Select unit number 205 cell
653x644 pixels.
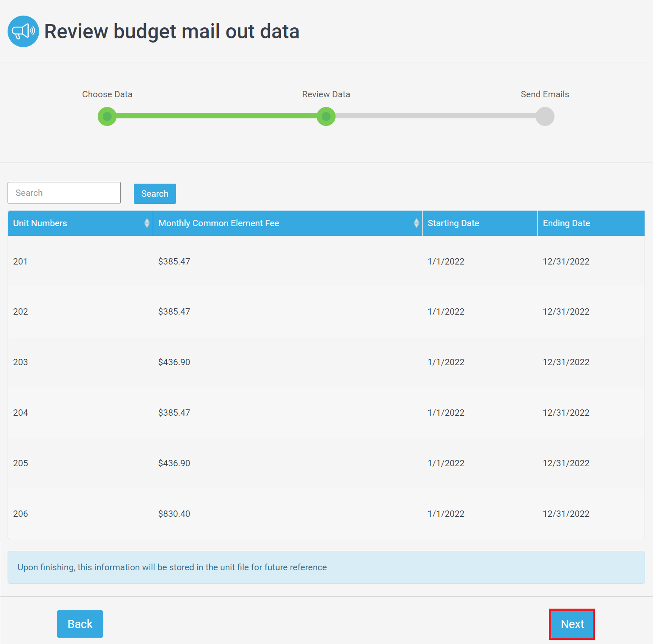pos(21,463)
